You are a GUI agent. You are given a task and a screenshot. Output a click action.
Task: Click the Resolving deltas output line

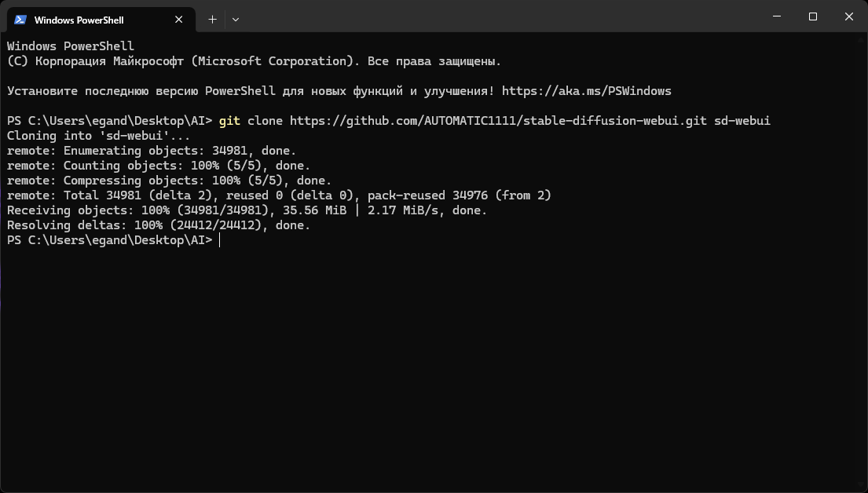159,225
